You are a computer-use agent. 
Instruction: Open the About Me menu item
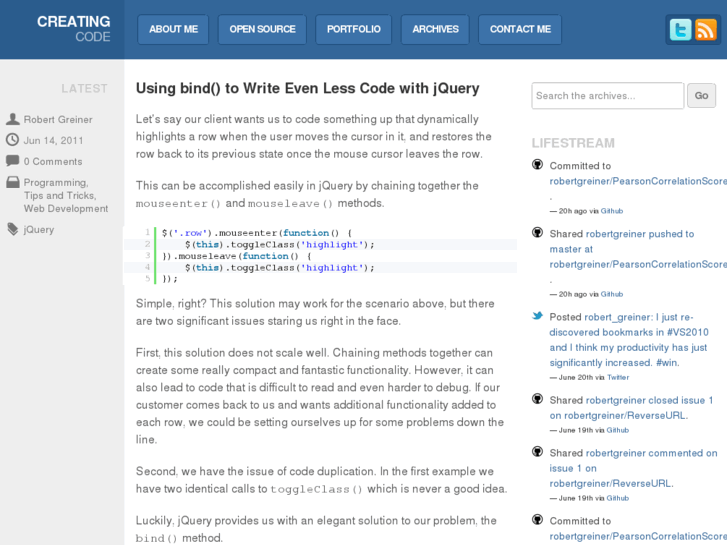click(x=173, y=29)
